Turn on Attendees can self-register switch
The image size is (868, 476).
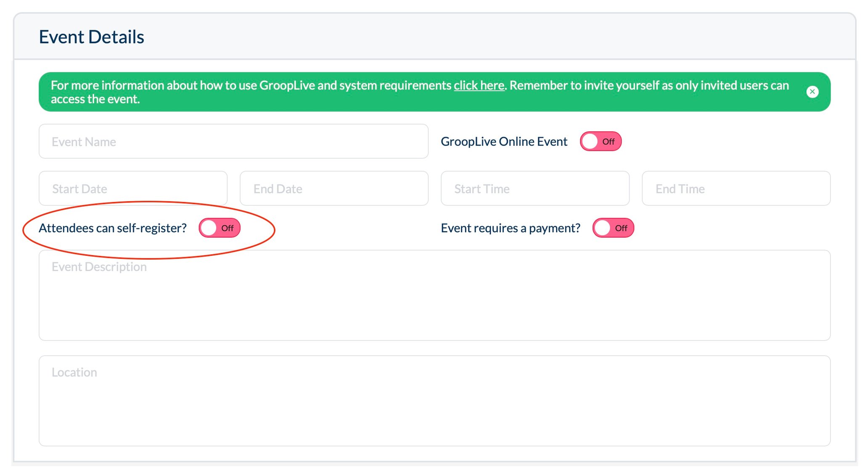219,228
